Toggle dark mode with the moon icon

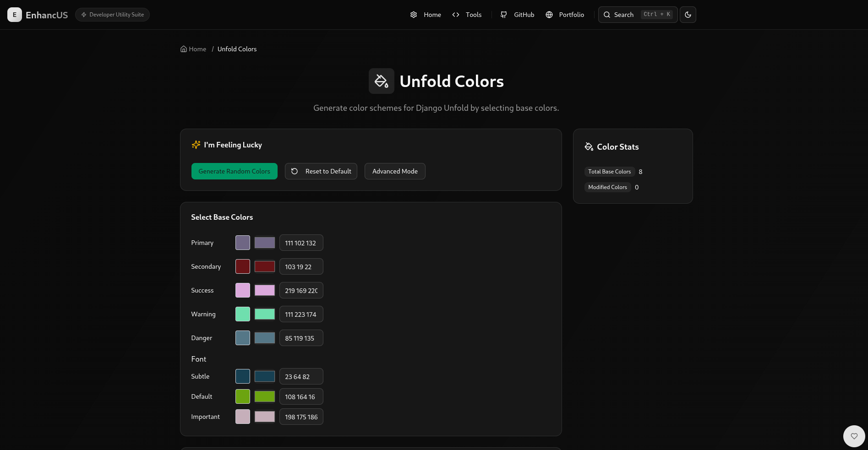(688, 15)
